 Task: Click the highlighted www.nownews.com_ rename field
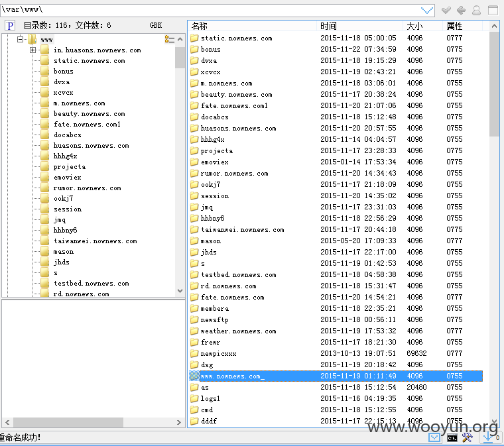click(232, 376)
